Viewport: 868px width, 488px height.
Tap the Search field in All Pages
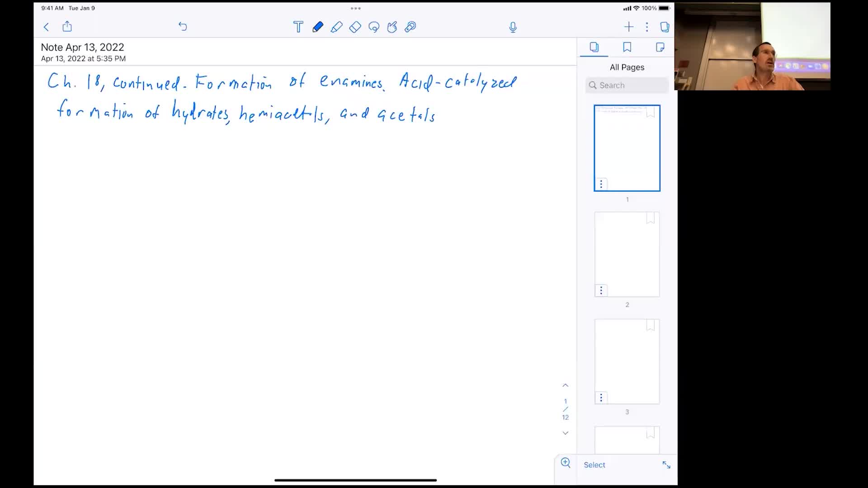click(x=627, y=85)
